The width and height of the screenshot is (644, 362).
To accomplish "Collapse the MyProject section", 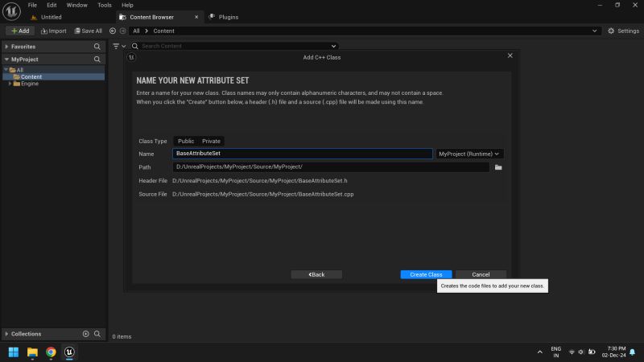I will tap(6, 60).
